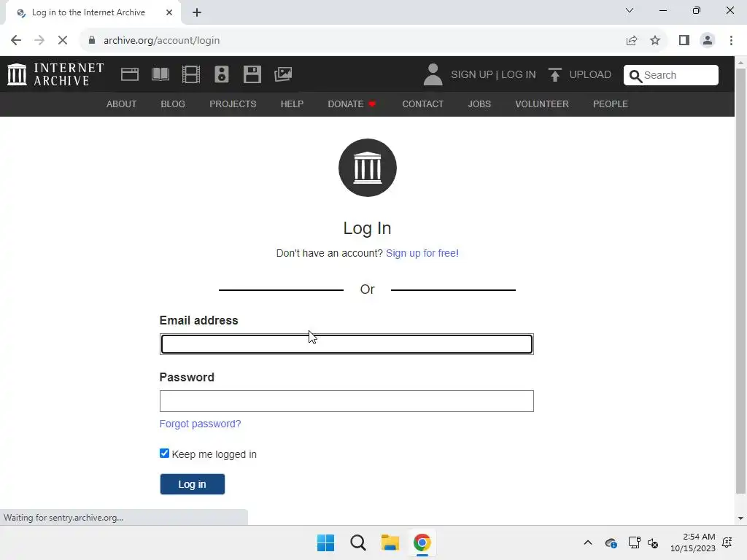Open the PROJECTS menu item
Viewport: 747px width, 560px height.
coord(233,104)
